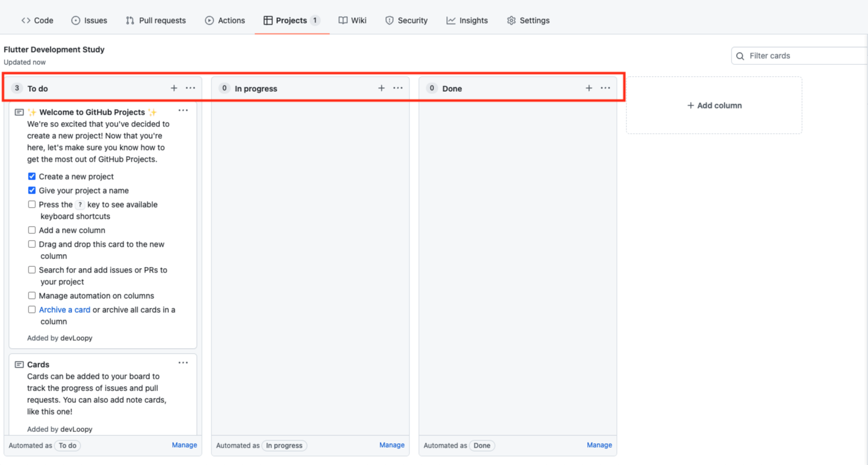
Task: Click the Security shield icon
Action: (x=389, y=20)
